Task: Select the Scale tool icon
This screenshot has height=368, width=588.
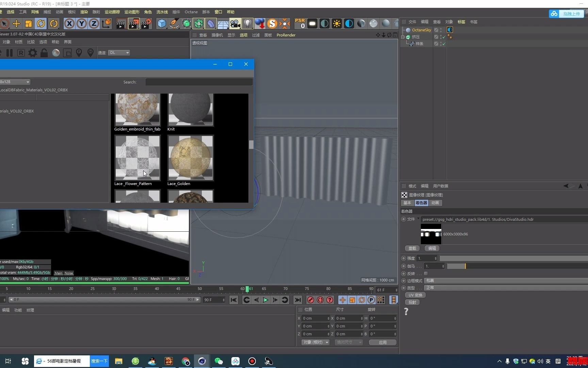Action: [x=29, y=24]
